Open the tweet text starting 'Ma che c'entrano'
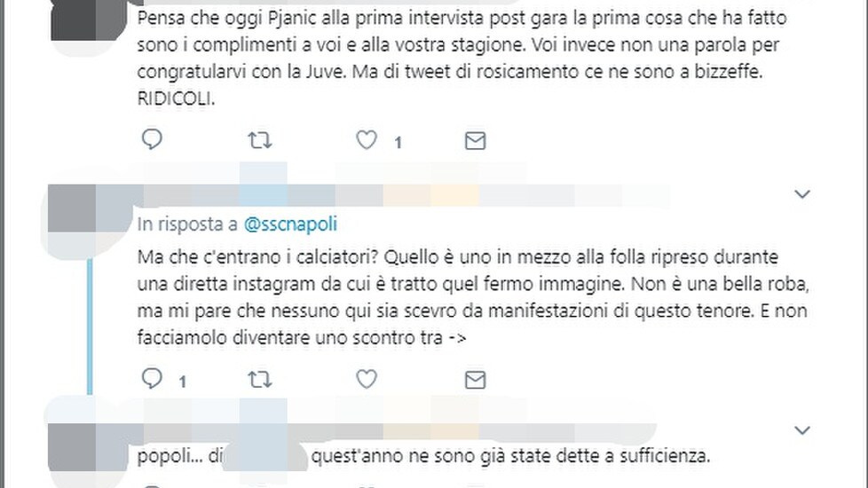This screenshot has height=488, width=868. tap(473, 297)
